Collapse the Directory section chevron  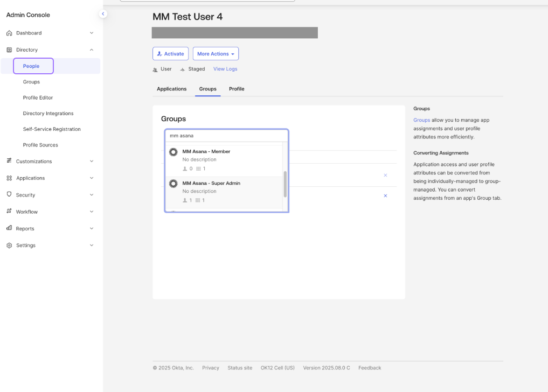[x=91, y=50]
